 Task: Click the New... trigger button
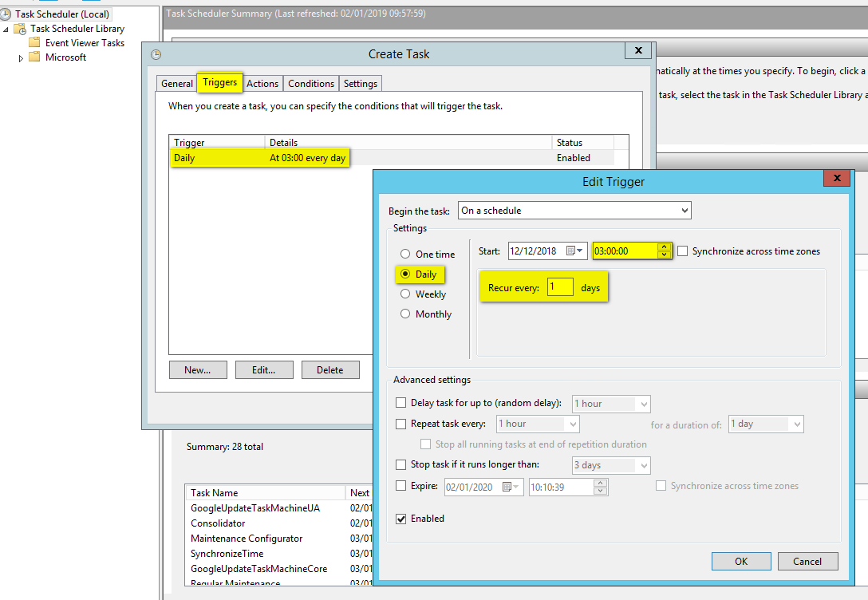pyautogui.click(x=198, y=370)
